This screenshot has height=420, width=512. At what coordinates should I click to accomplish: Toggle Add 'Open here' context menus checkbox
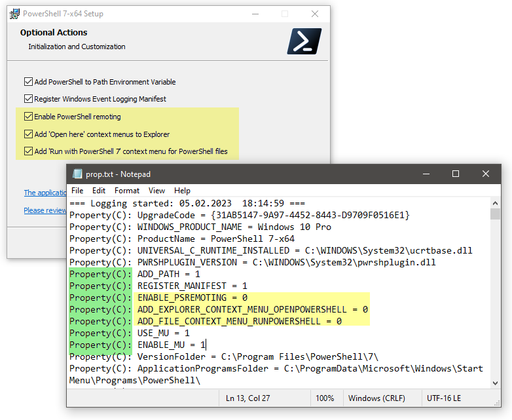coord(28,134)
